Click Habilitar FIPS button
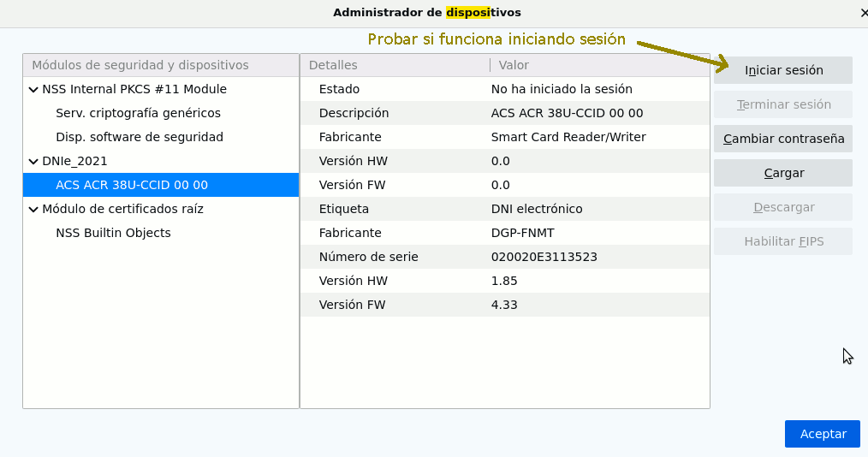The height and width of the screenshot is (457, 868). (x=782, y=242)
